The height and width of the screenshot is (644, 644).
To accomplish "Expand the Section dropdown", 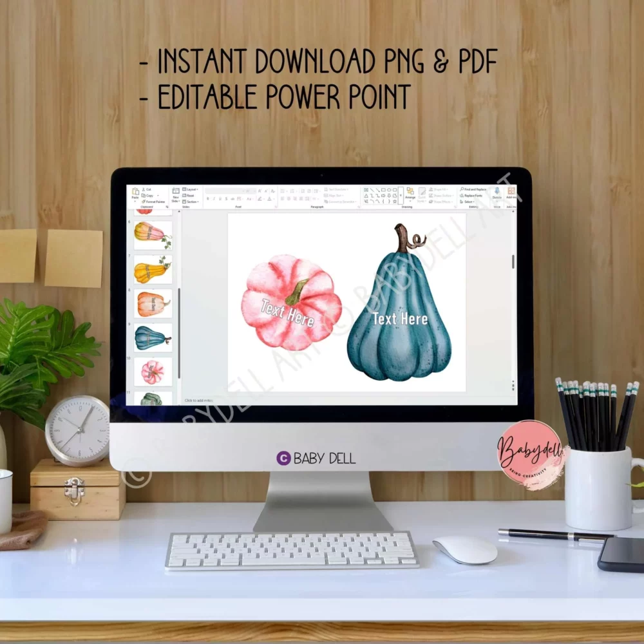I will coord(191,202).
